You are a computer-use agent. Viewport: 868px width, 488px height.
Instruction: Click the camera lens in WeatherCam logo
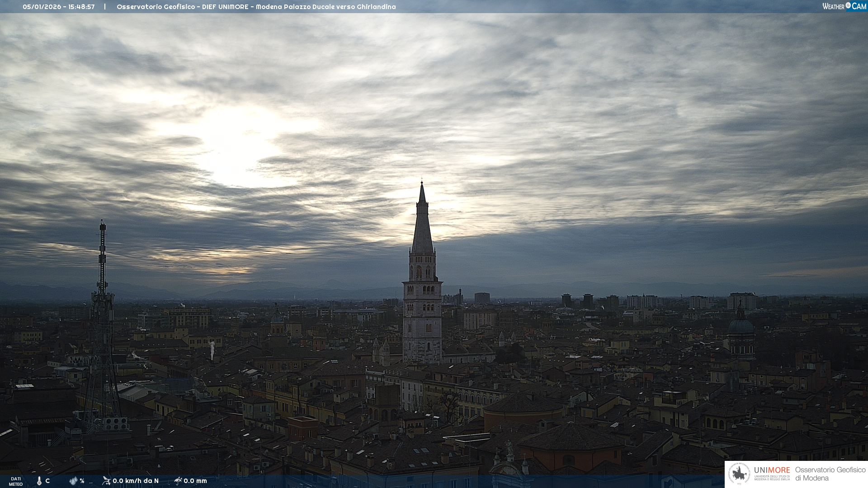pos(848,5)
